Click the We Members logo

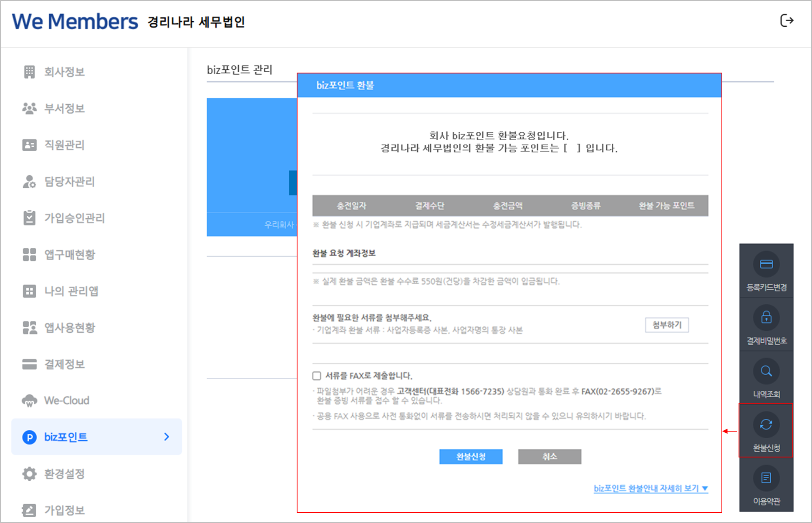[75, 22]
